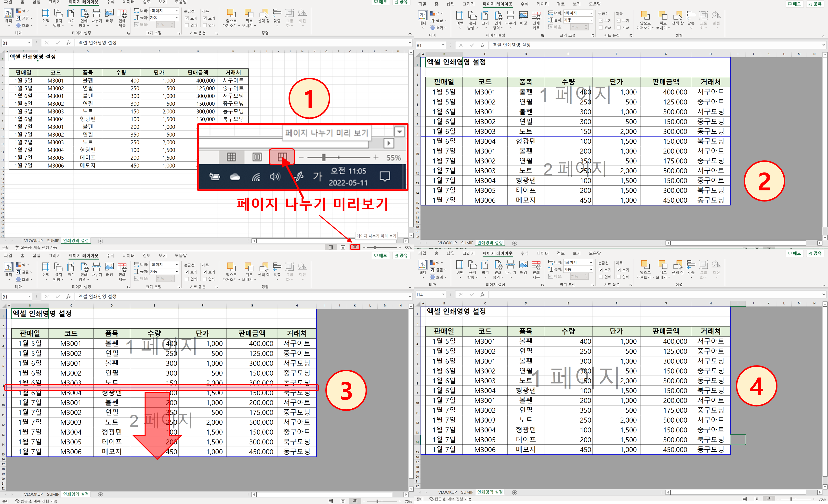
Task: Toggle 눈금선 보기 checkbox in panel 2
Action: [601, 21]
